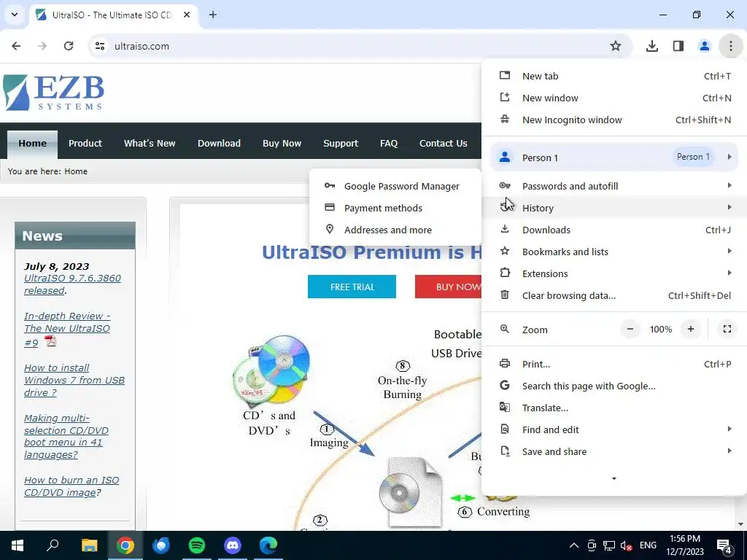Screen dimensions: 747x560
Task: Close the Chrome three-dot menu button
Action: tap(731, 46)
